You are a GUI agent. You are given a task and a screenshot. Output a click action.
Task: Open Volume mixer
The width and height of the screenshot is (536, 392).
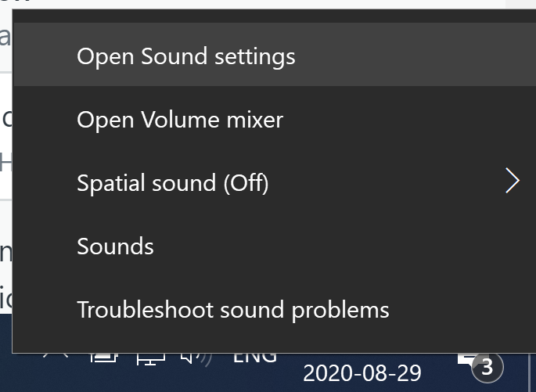[x=180, y=120]
